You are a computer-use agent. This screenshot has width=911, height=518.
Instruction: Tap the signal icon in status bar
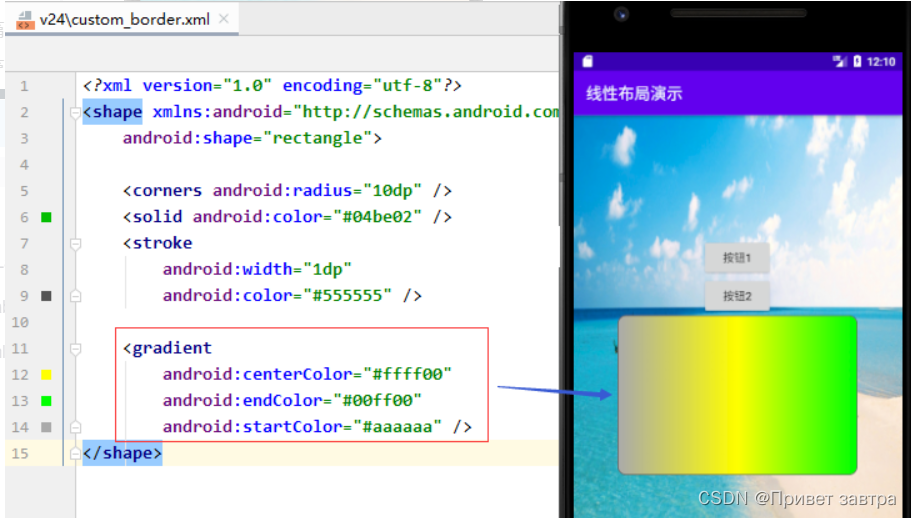pos(839,62)
